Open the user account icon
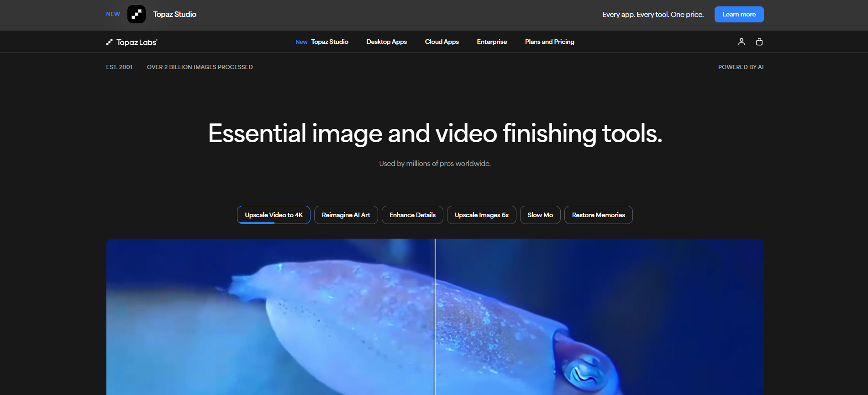The image size is (868, 395). click(x=741, y=42)
